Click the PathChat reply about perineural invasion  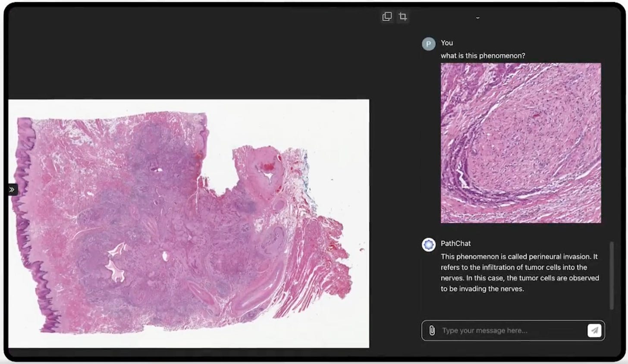[x=520, y=273]
